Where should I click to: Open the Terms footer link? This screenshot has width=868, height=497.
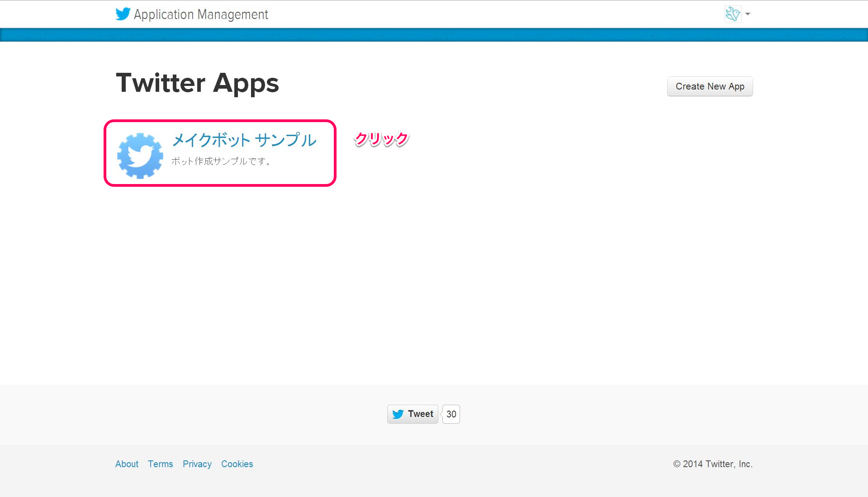click(161, 464)
